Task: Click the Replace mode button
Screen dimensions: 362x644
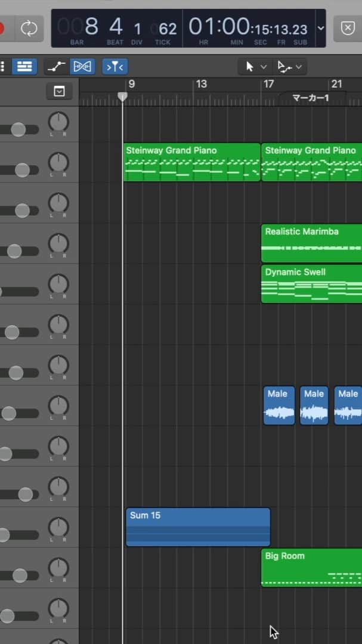Action: point(348,29)
